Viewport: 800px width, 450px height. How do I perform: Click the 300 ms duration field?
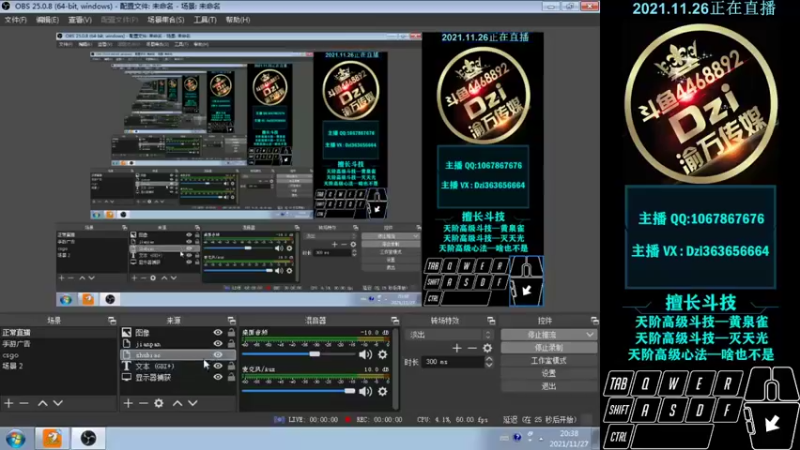452,362
